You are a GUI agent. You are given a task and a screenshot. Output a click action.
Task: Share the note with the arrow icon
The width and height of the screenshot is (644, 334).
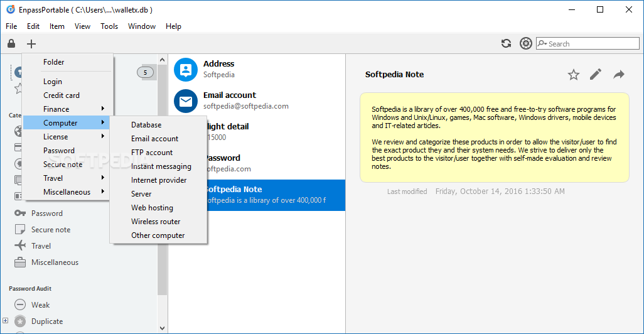(x=619, y=74)
